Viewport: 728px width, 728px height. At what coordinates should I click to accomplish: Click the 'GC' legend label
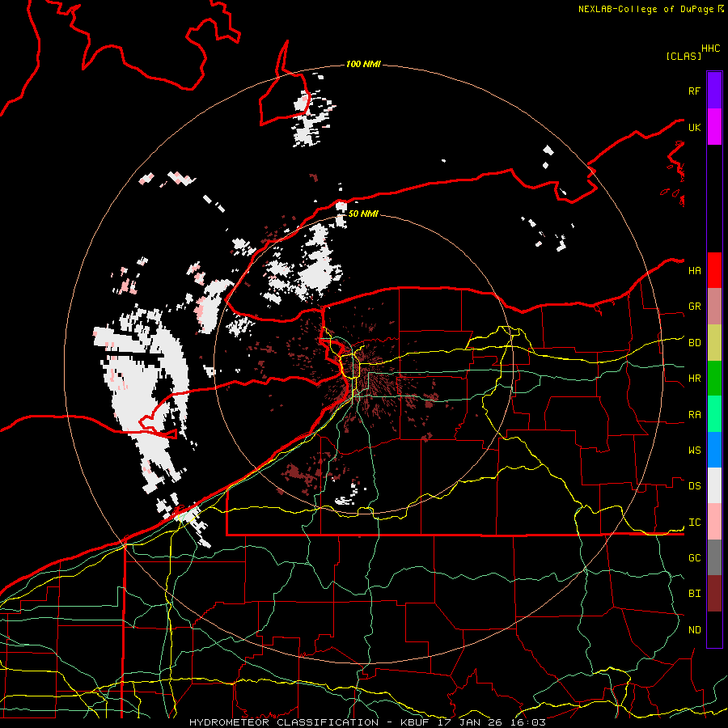point(694,557)
